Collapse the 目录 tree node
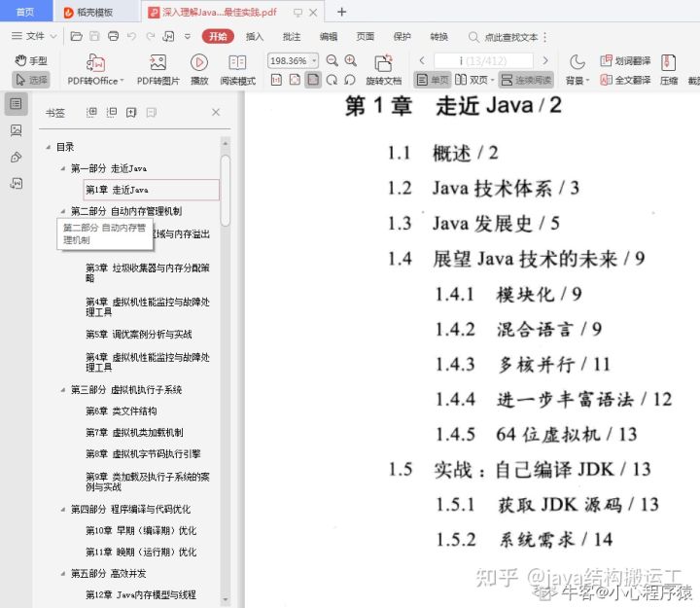The width and height of the screenshot is (700, 608). click(49, 147)
